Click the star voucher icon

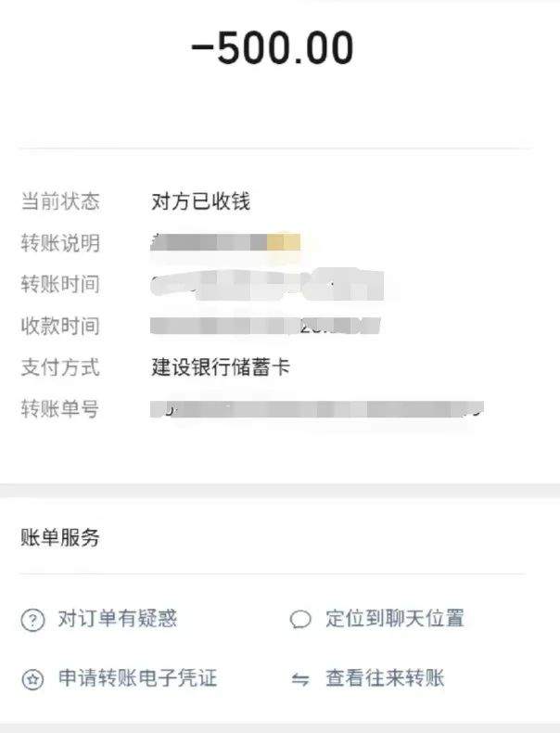(x=32, y=680)
